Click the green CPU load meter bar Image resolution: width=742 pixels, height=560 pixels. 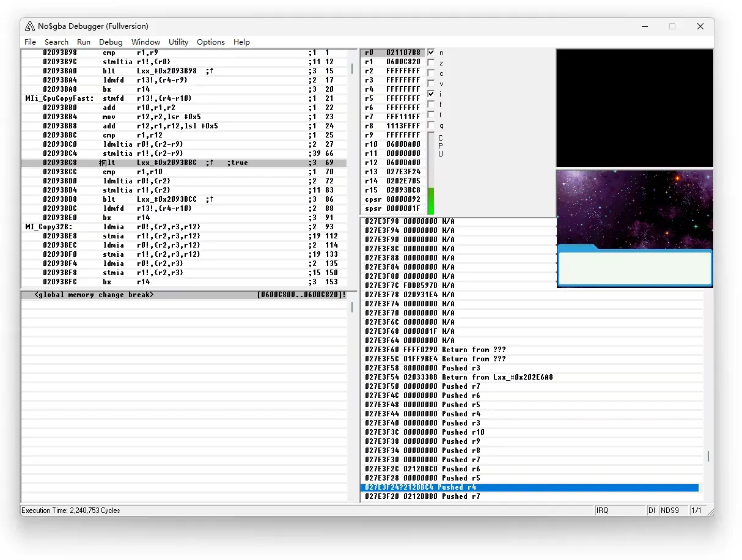(x=430, y=201)
